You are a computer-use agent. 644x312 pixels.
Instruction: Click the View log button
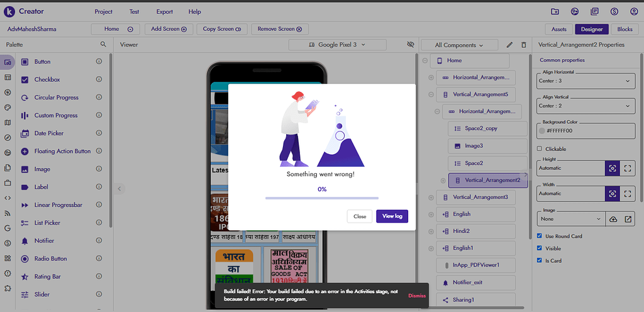click(x=392, y=216)
